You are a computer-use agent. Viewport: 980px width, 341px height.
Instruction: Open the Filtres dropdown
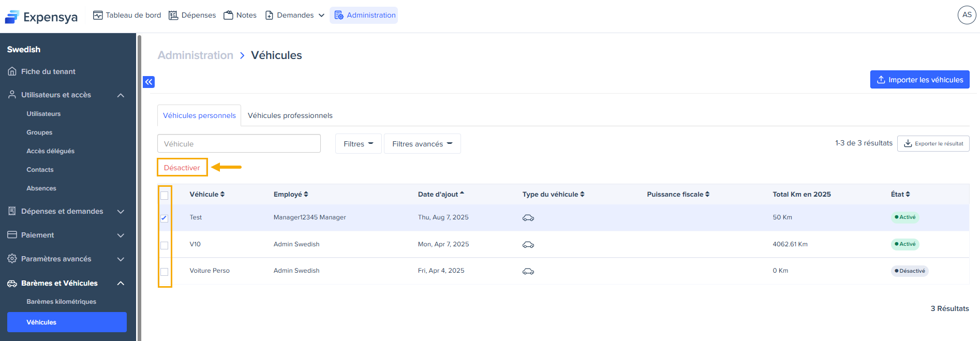click(358, 144)
